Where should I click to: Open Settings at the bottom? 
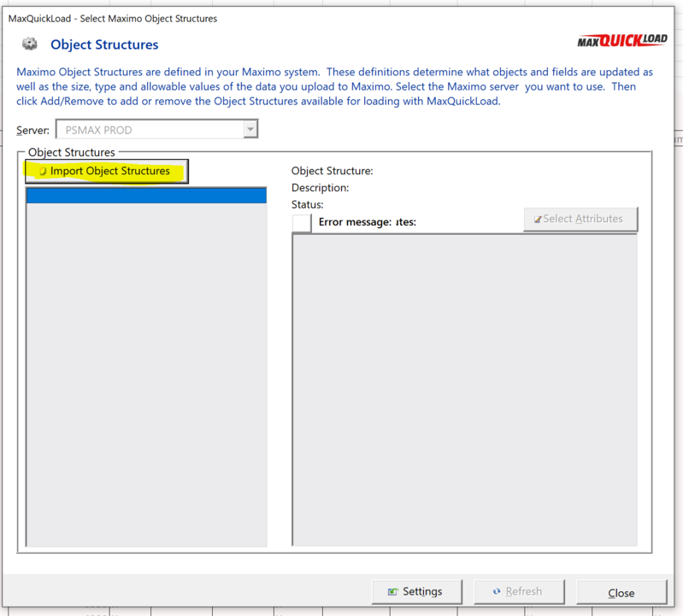[x=417, y=591]
